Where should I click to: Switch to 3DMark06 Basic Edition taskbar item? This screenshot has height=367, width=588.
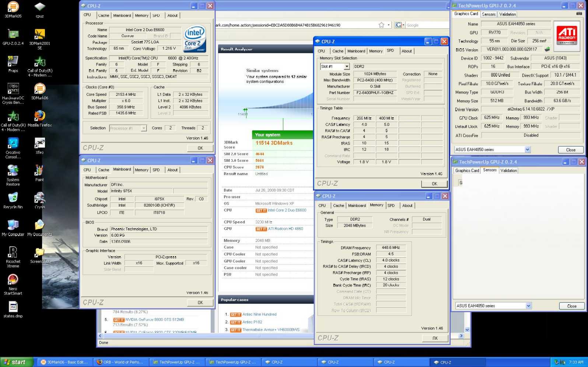click(x=64, y=362)
